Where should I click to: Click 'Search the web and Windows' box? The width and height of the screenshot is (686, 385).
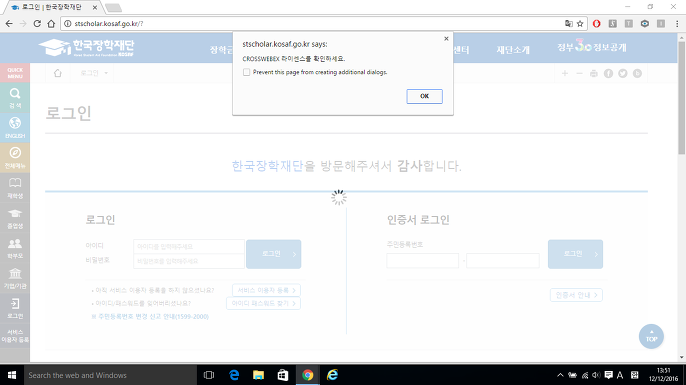110,375
